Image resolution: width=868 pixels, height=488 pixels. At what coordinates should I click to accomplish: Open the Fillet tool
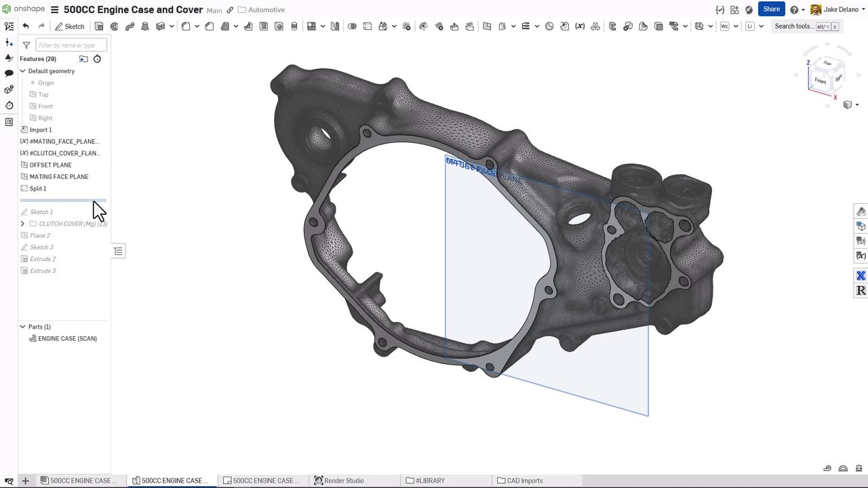186,26
